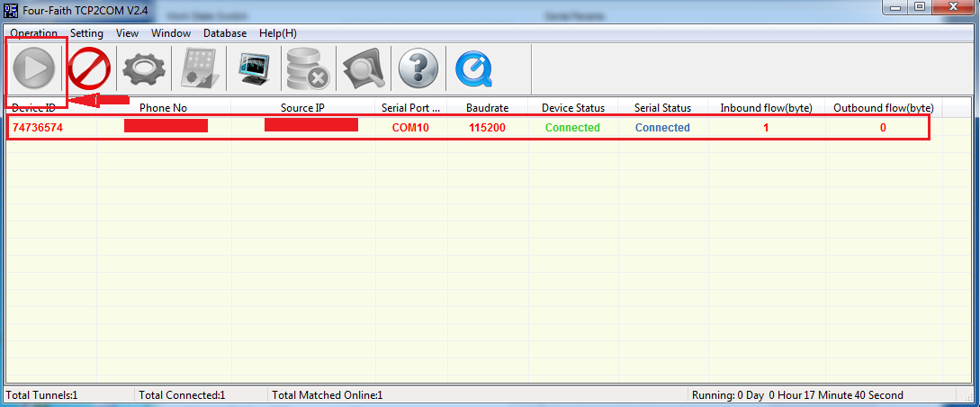Open the Help(H) menu
980x407 pixels.
278,33
